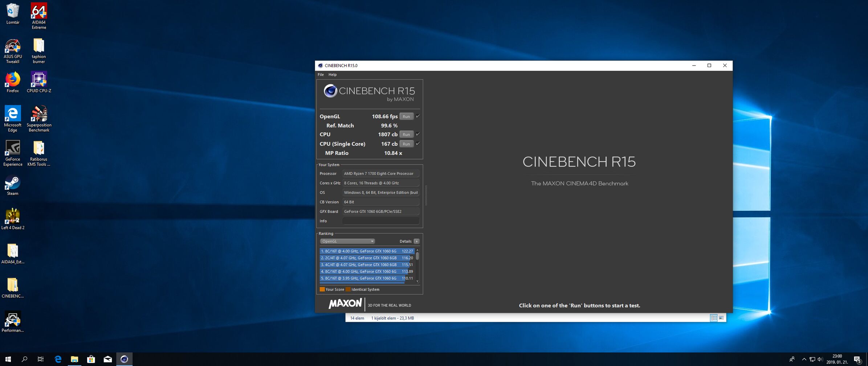The height and width of the screenshot is (366, 868).
Task: Click the MAXON logo link
Action: pyautogui.click(x=345, y=304)
